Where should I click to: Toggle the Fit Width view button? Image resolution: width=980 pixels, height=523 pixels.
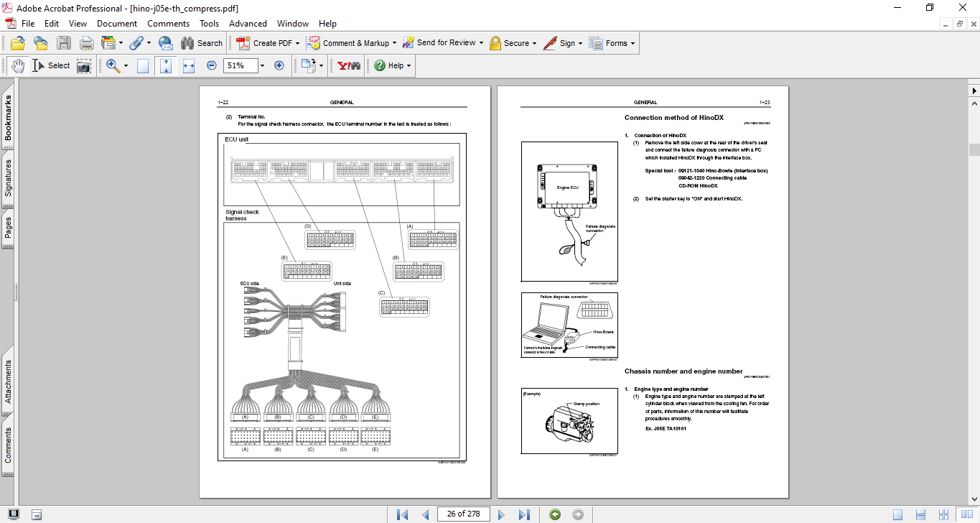pos(189,65)
